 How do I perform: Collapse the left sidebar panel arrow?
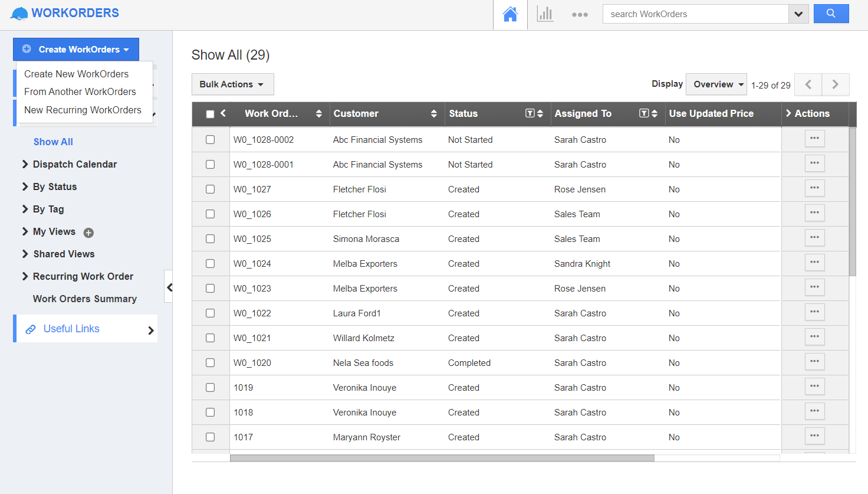pos(169,287)
